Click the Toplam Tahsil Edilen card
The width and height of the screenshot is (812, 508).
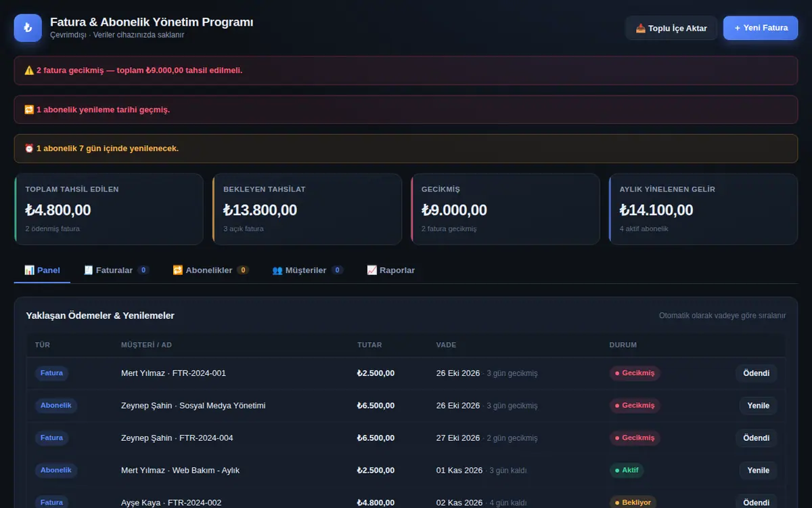click(x=109, y=209)
